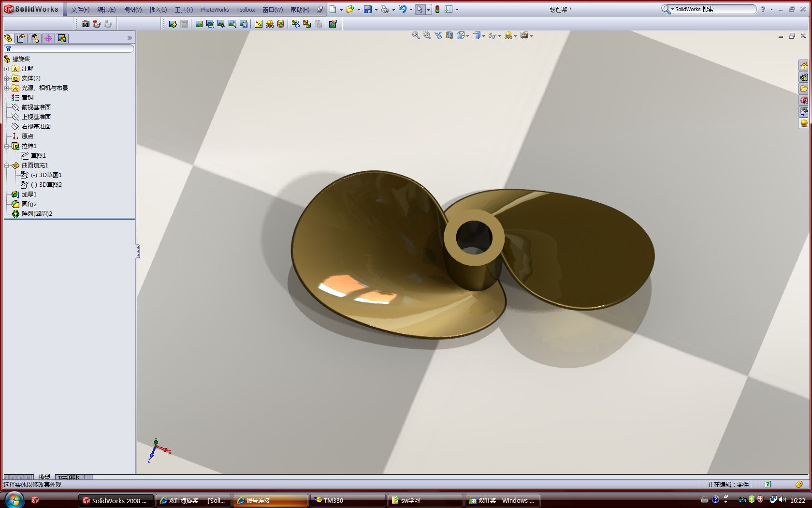The width and height of the screenshot is (812, 508).
Task: Save the document with the floppy icon
Action: 368,9
